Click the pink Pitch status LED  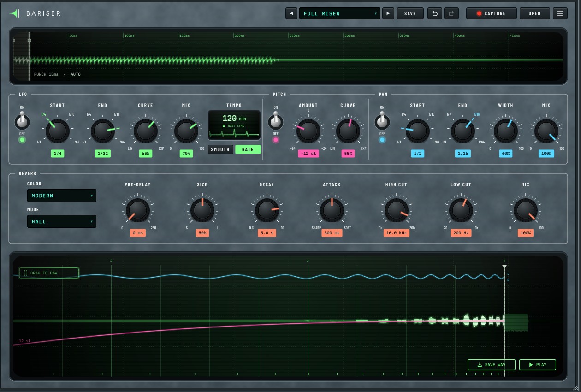[x=276, y=140]
